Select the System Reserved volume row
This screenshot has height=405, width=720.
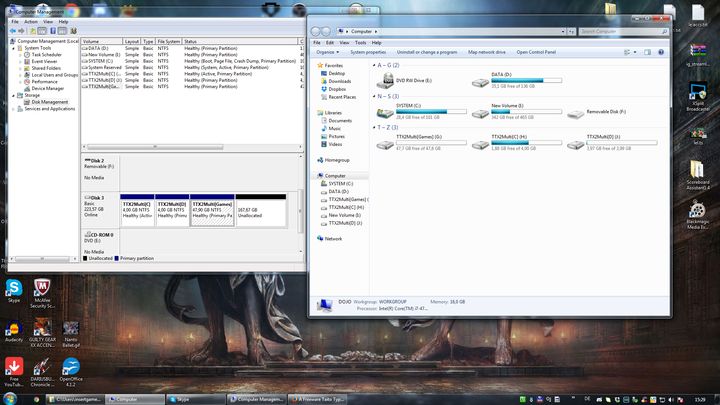(x=192, y=67)
